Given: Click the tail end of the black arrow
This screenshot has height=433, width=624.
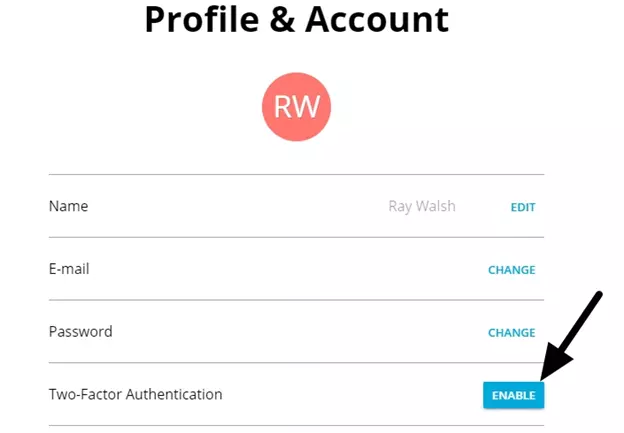Looking at the screenshot, I should [600, 293].
